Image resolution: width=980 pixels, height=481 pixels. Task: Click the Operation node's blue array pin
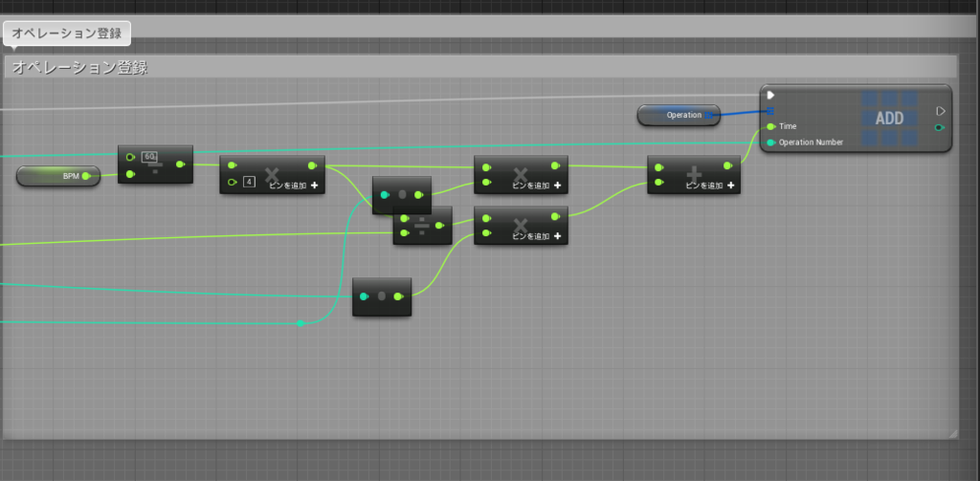coord(708,115)
